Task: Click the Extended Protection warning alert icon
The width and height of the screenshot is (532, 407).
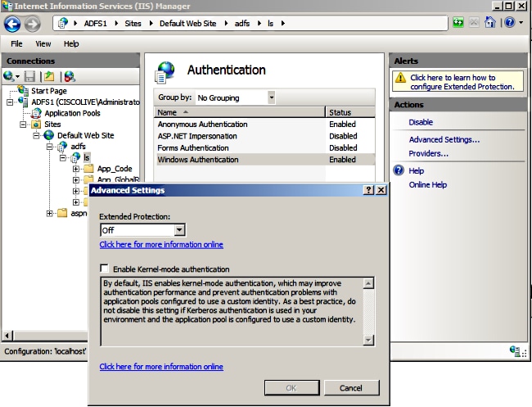Action: tap(400, 78)
